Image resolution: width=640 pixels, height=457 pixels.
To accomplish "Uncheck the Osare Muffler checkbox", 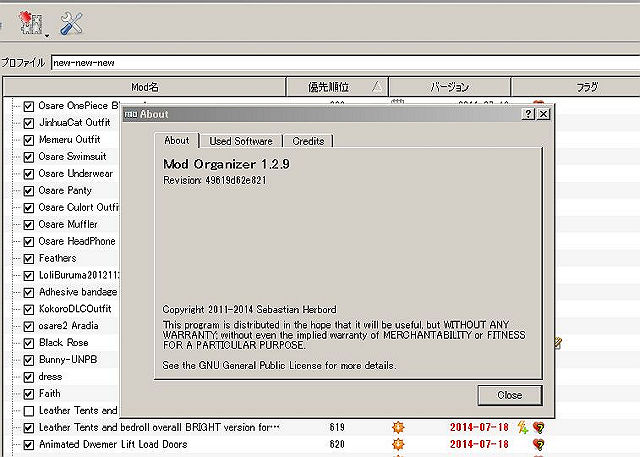I will click(29, 224).
